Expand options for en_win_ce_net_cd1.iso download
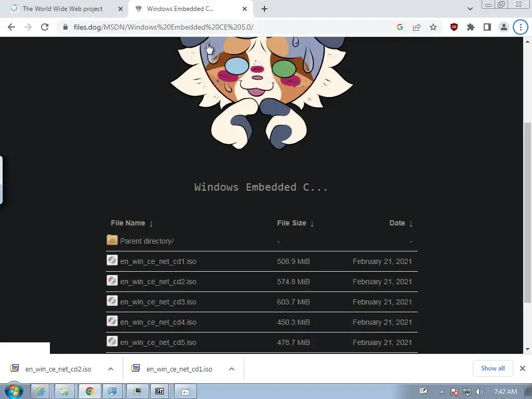This screenshot has height=399, width=532. pyautogui.click(x=232, y=369)
